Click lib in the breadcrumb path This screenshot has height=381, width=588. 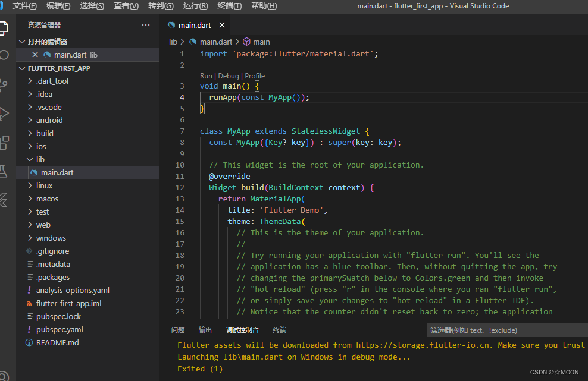(173, 42)
